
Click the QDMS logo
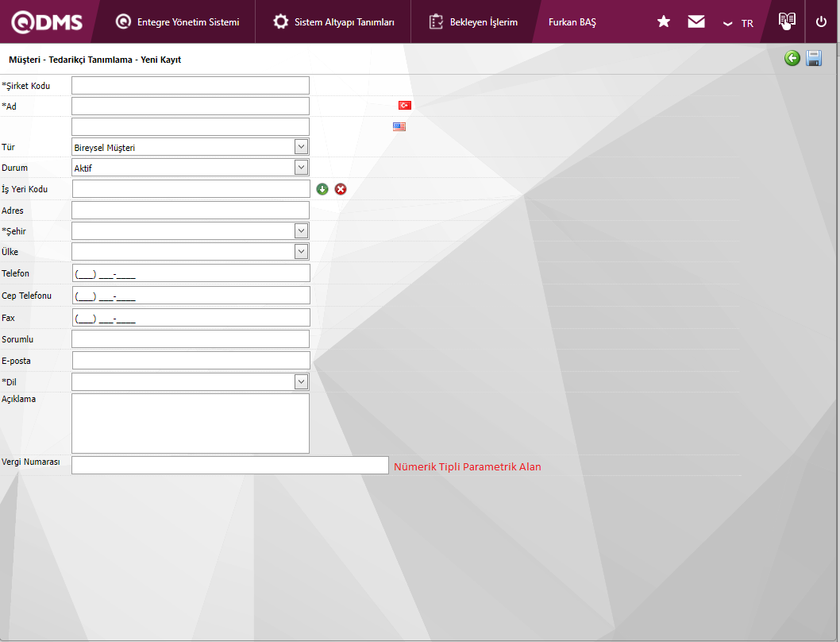click(47, 22)
